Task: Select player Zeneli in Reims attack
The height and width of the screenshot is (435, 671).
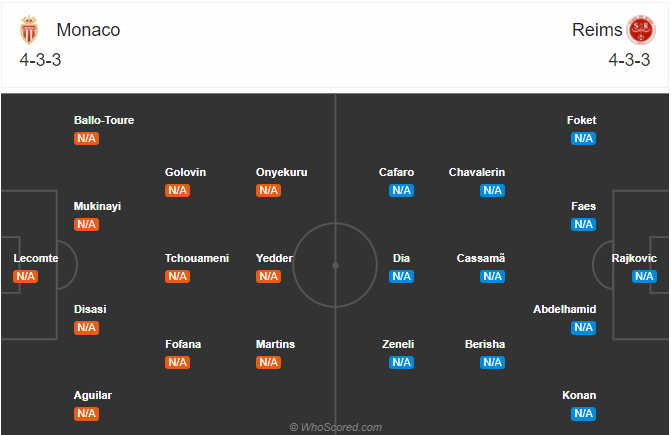Action: pos(398,344)
